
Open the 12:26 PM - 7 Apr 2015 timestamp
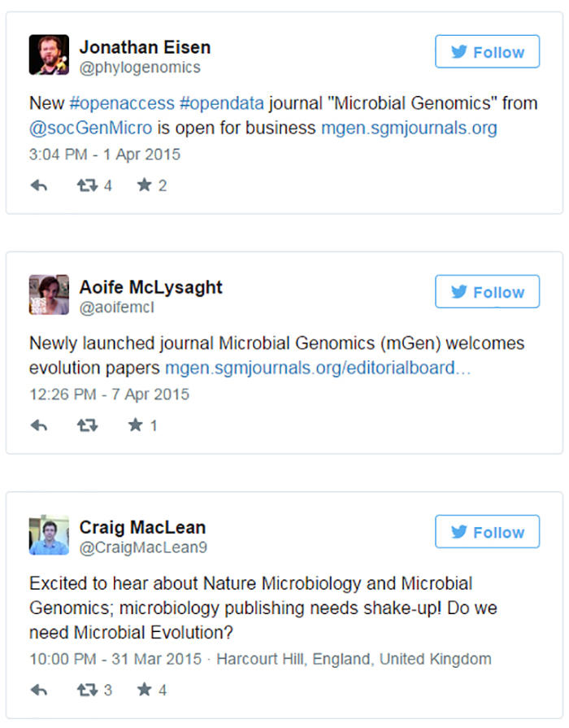click(110, 395)
